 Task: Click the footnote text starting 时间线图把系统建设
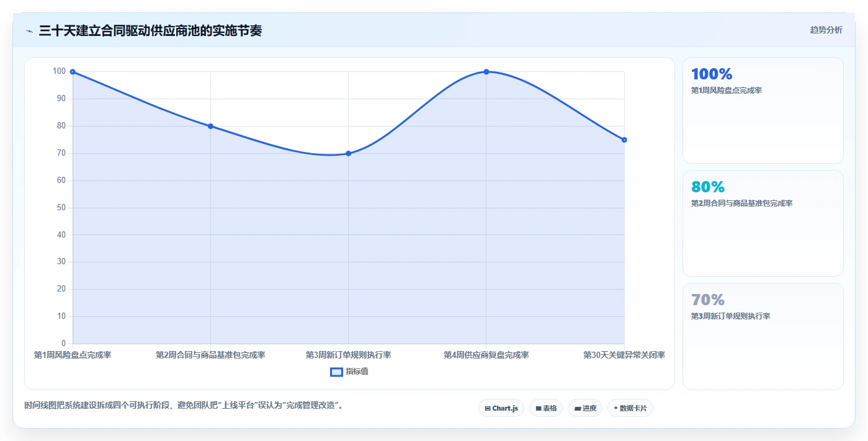[x=184, y=406]
